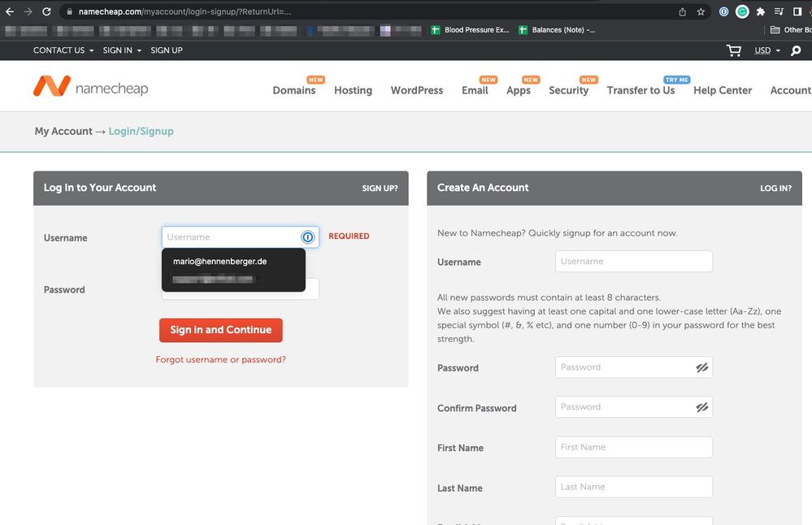
Task: Toggle the browser side panel icon
Action: (797, 11)
